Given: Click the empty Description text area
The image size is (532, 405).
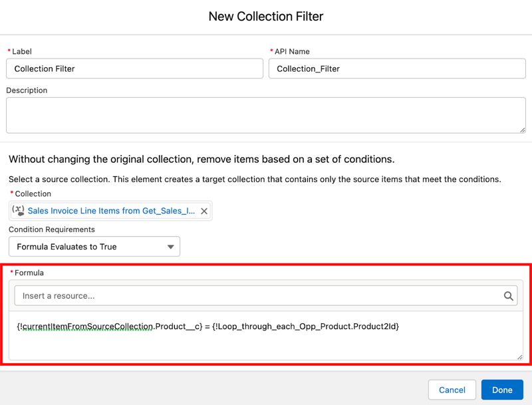Looking at the screenshot, I should point(266,114).
